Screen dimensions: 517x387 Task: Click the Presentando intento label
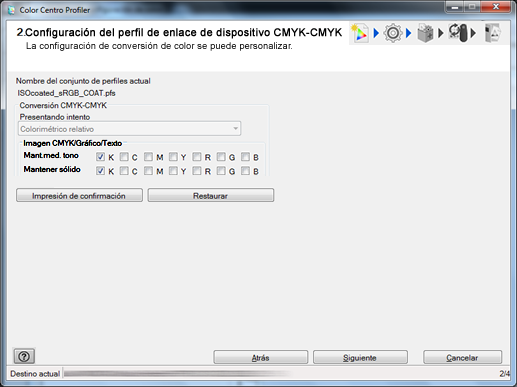click(55, 117)
